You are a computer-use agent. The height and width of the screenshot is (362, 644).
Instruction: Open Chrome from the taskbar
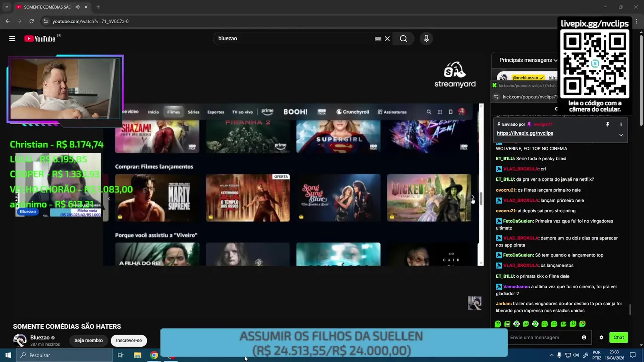[154, 355]
